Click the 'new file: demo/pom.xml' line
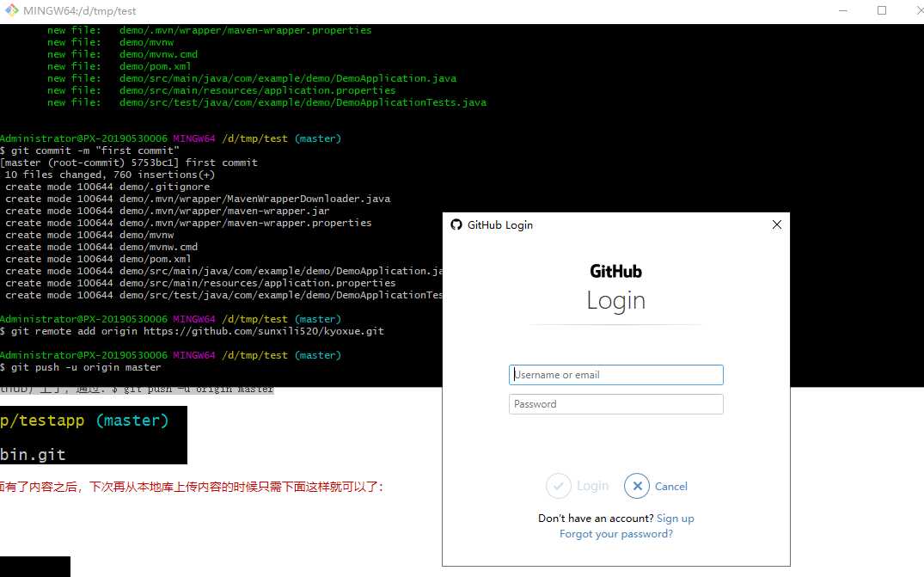This screenshot has width=924, height=577. 119,66
